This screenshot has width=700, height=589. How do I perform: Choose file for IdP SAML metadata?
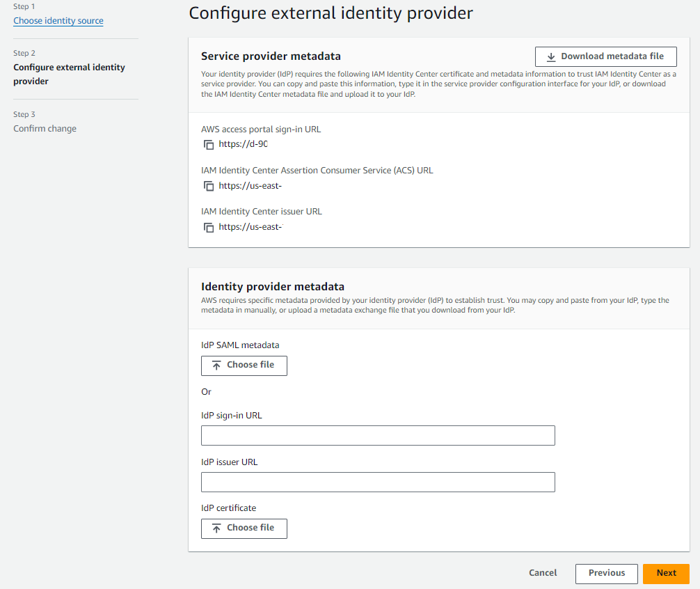click(244, 366)
